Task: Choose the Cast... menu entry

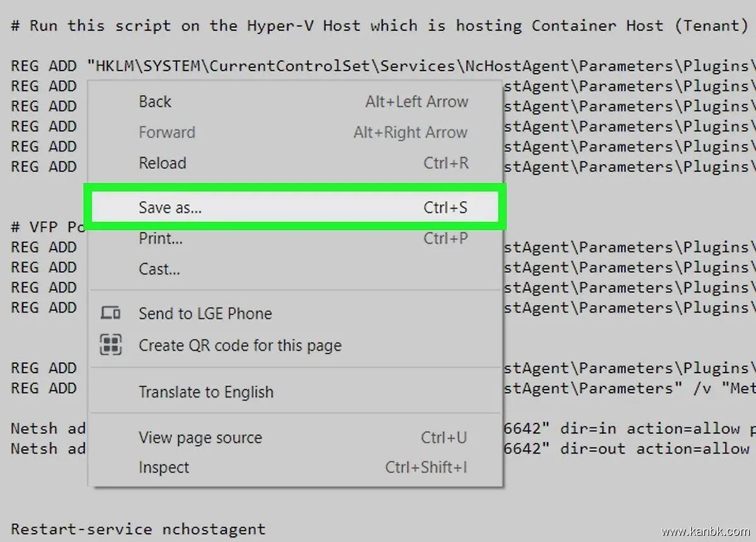Action: (159, 269)
